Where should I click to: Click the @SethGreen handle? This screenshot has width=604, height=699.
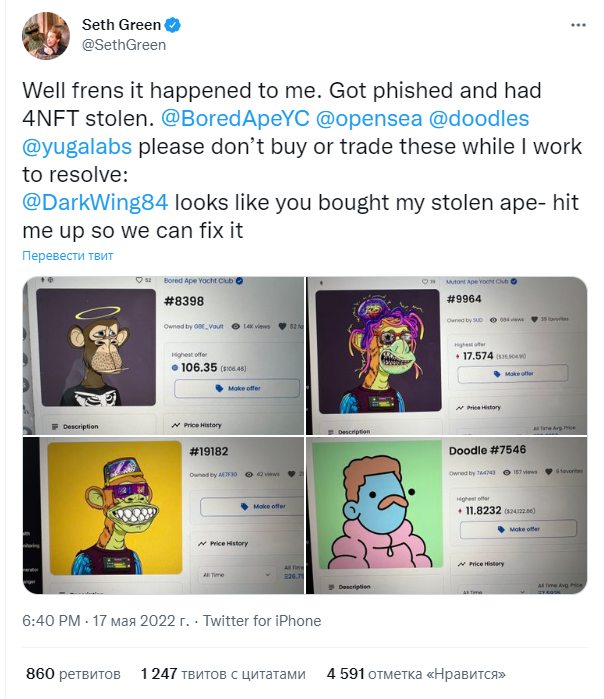pos(123,45)
